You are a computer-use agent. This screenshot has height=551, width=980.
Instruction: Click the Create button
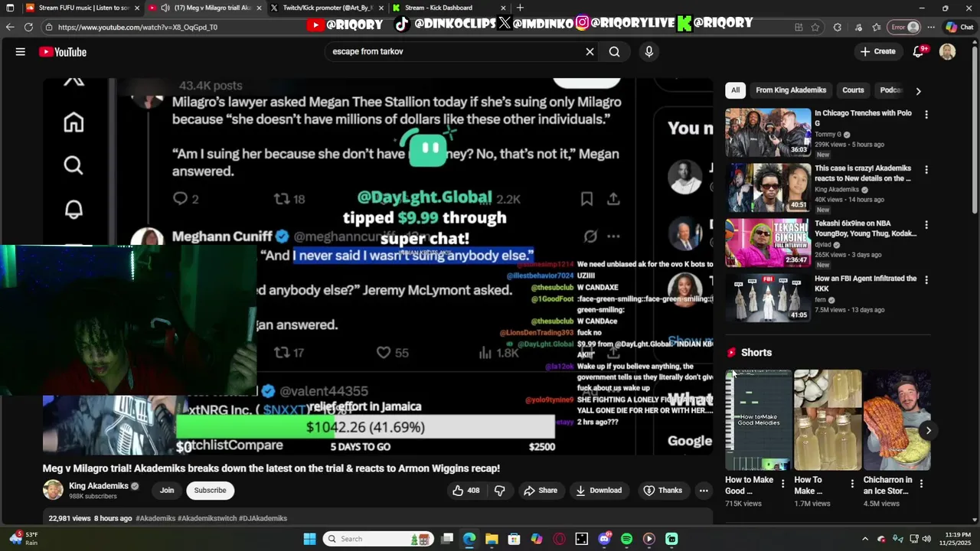[877, 51]
